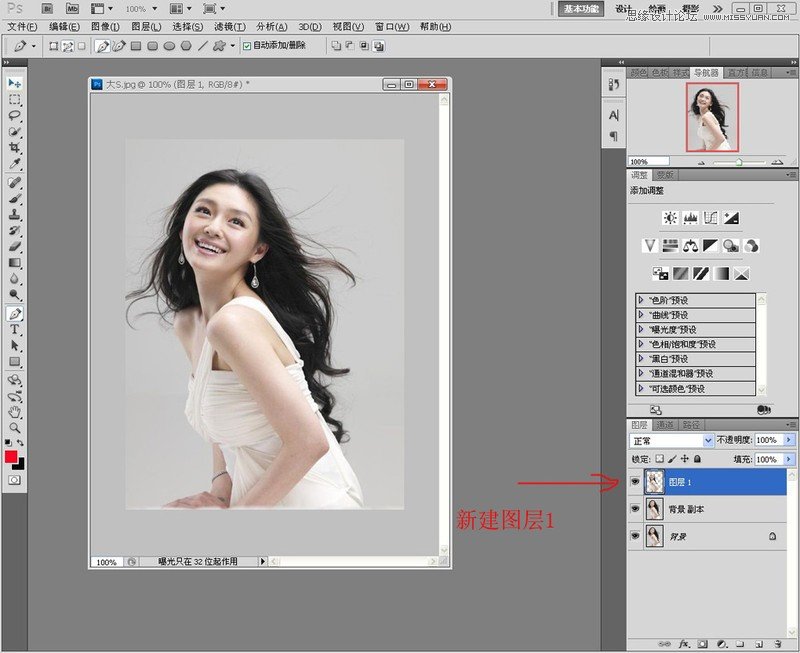This screenshot has width=800, height=653.
Task: Open the Curves adjustment in 添加调整 panel
Action: [712, 218]
